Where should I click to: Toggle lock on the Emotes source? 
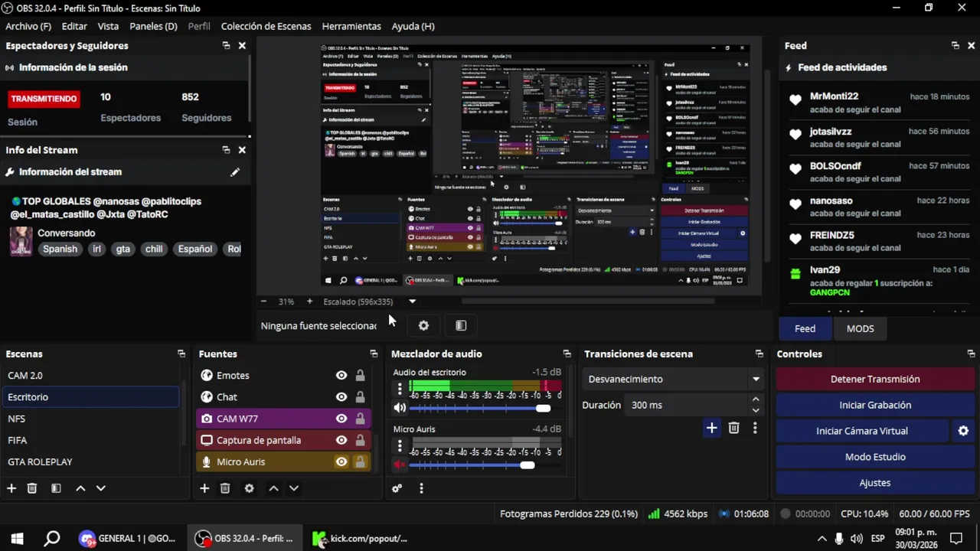360,376
